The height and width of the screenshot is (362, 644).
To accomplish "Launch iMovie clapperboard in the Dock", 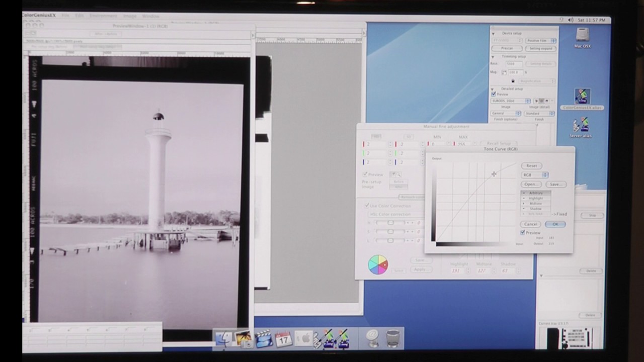I will tap(264, 339).
